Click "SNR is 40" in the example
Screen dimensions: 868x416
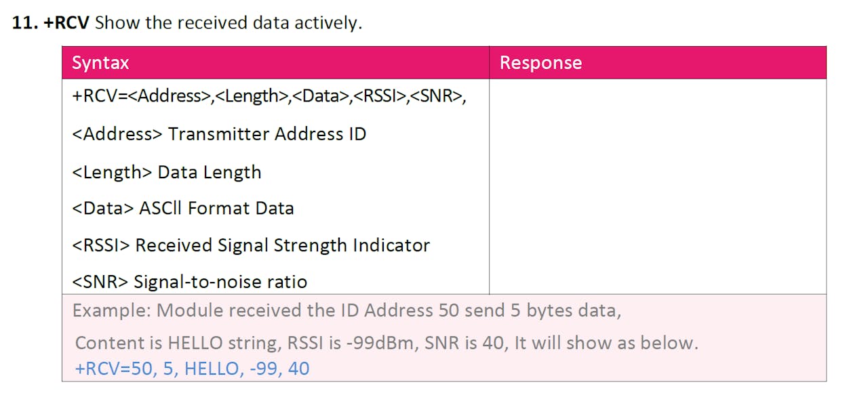coord(467,343)
